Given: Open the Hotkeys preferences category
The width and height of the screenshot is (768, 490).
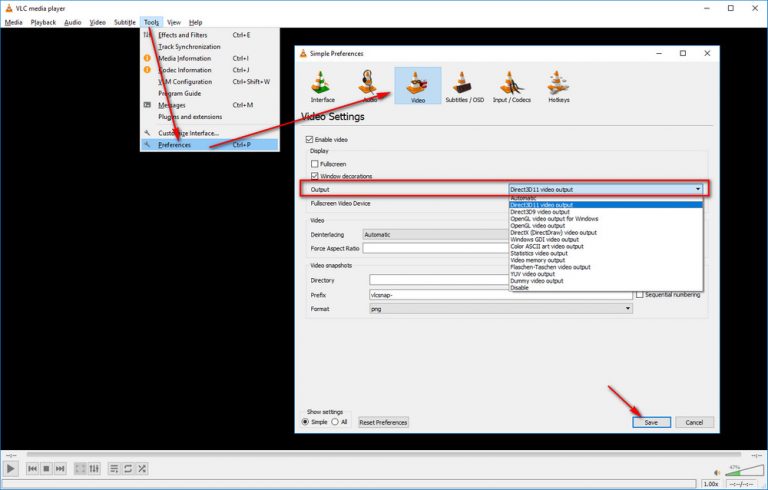Looking at the screenshot, I should pyautogui.click(x=558, y=86).
